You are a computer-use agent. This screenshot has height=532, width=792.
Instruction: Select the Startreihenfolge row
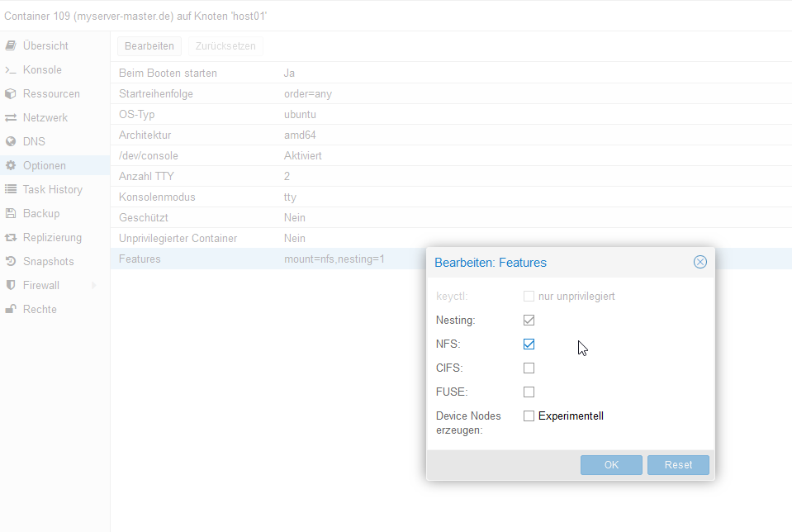click(451, 93)
